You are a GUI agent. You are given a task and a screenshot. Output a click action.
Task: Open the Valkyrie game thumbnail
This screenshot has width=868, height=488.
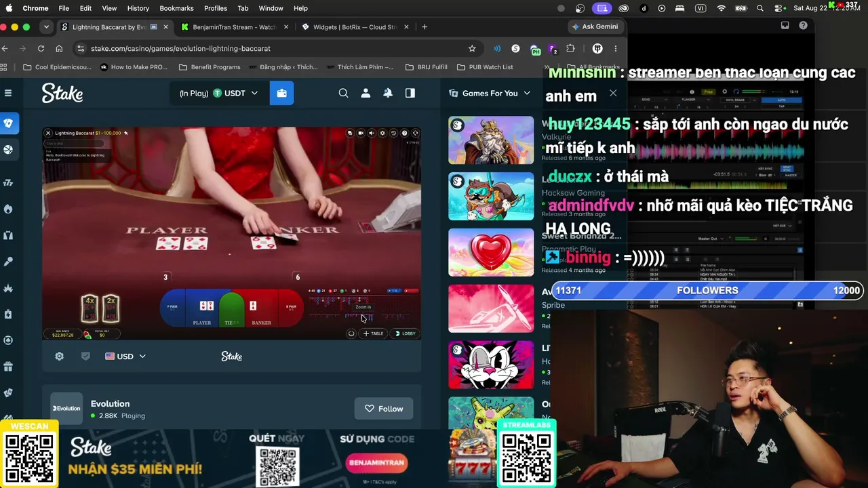[491, 140]
